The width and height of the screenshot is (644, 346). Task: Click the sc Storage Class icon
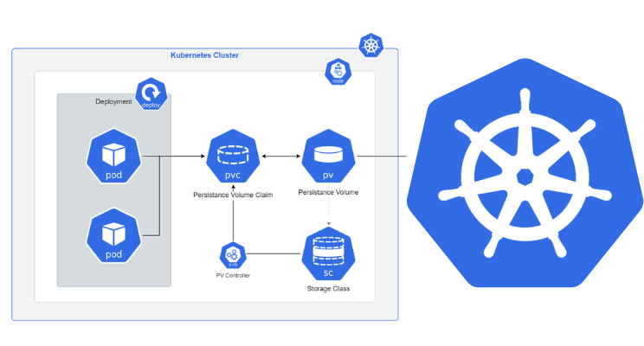click(x=328, y=253)
